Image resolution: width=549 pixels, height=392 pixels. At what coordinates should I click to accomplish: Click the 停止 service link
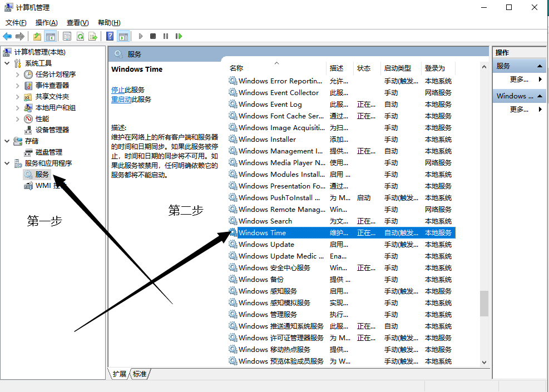coord(118,90)
